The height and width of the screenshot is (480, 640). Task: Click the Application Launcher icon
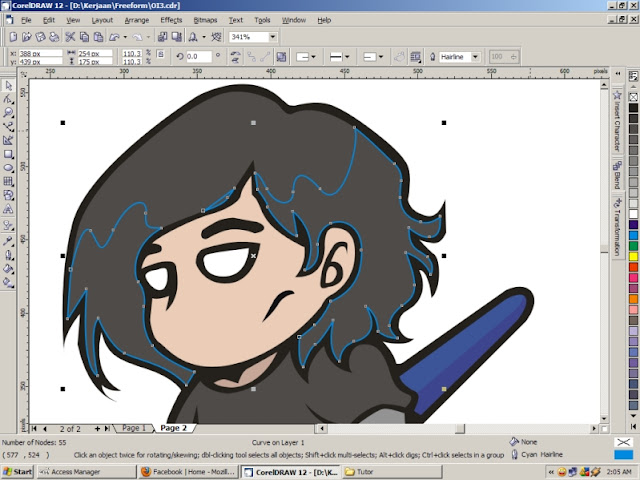[193, 37]
